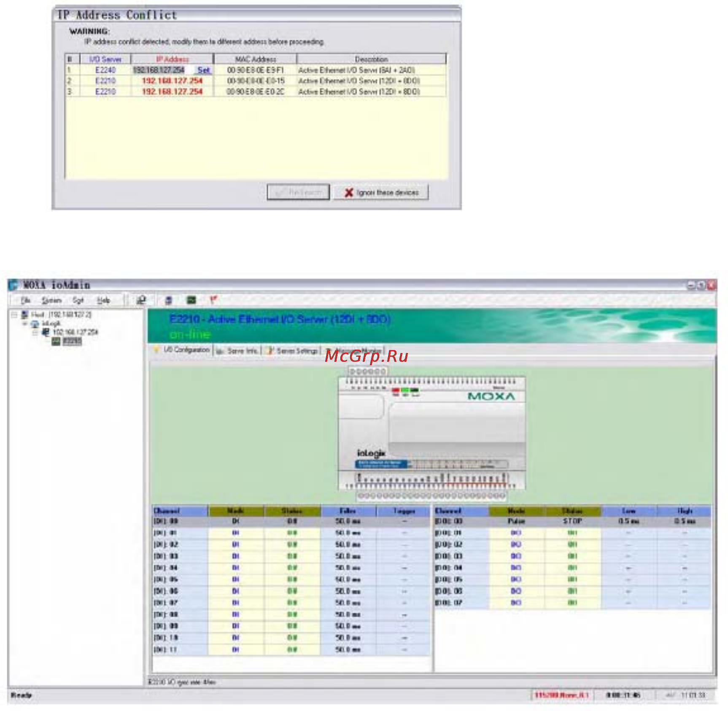Click the 50.0 ms filter of DI channel 09
The image size is (728, 711).
coord(348,626)
